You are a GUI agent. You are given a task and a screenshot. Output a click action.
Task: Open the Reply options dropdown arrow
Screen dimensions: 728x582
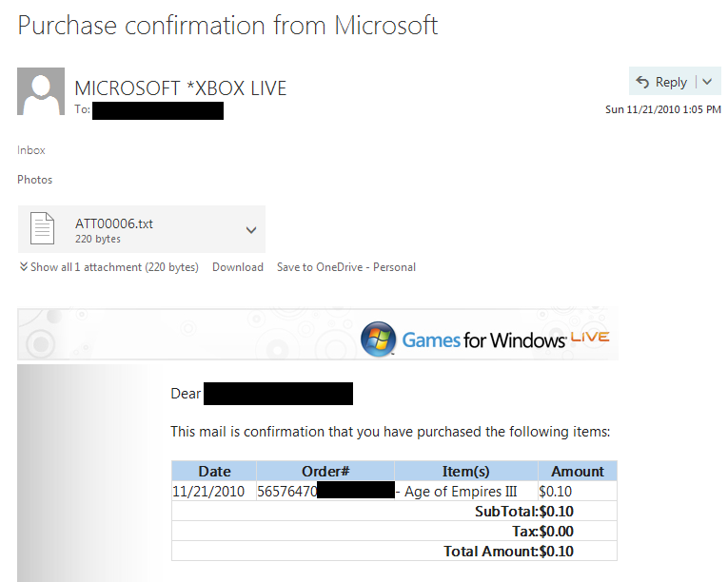pos(707,82)
